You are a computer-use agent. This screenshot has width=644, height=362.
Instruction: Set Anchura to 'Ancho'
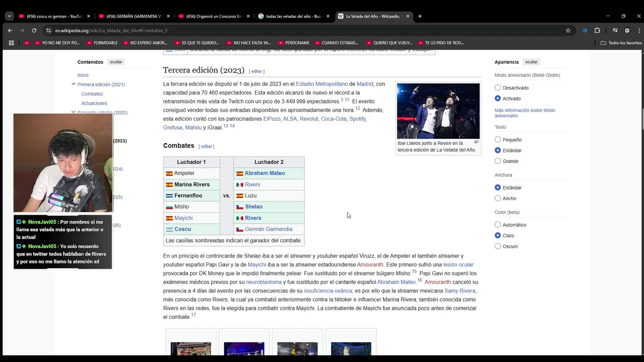click(498, 198)
